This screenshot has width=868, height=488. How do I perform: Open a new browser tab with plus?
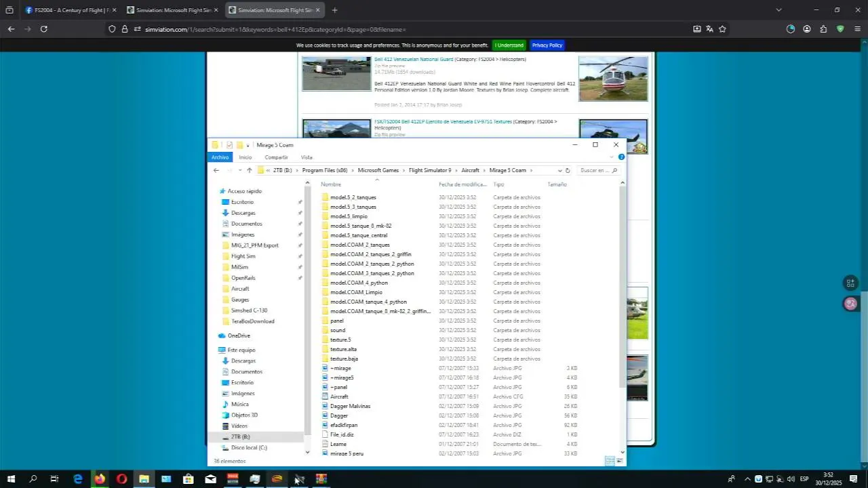pyautogui.click(x=334, y=10)
